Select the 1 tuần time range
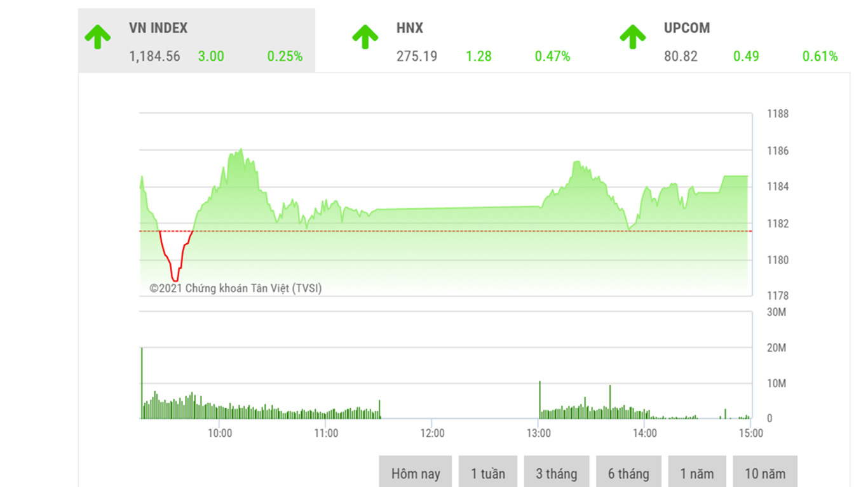Image resolution: width=868 pixels, height=487 pixels. coord(488,472)
